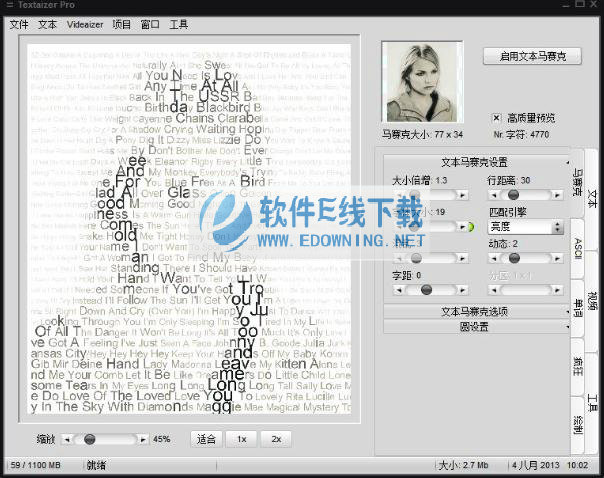Open the 项目 menu
604x478 pixels.
121,25
